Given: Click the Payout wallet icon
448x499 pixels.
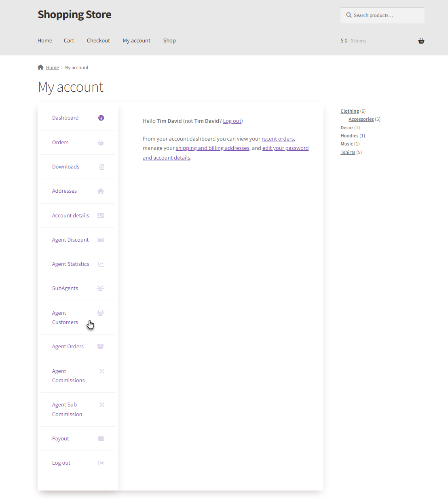Looking at the screenshot, I should (x=101, y=439).
